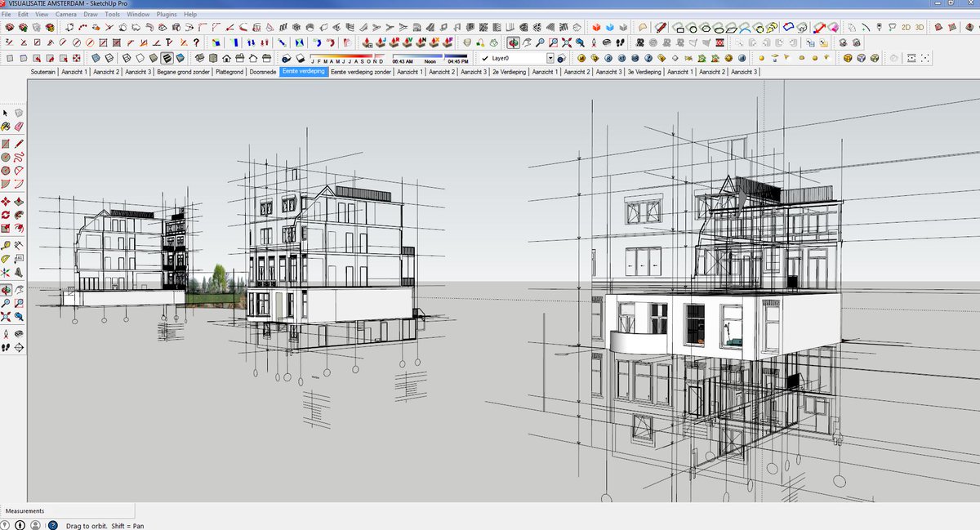Select the Protractor tool
The height and width of the screenshot is (530, 980).
tap(6, 260)
